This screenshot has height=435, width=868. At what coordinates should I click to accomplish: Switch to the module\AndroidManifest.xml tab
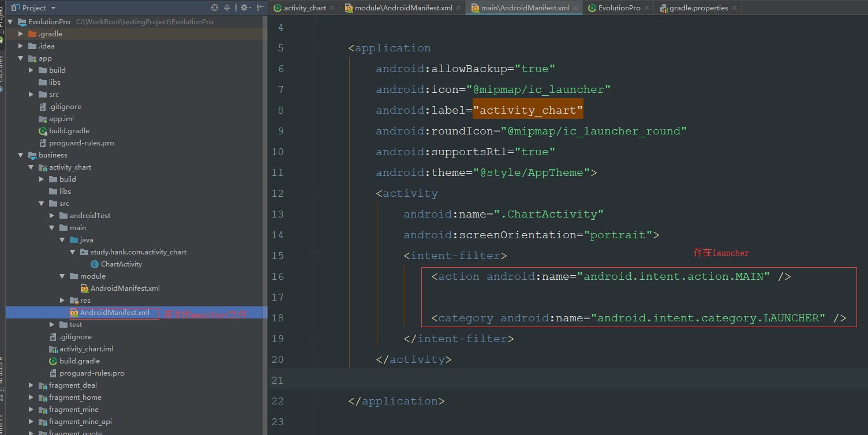403,8
